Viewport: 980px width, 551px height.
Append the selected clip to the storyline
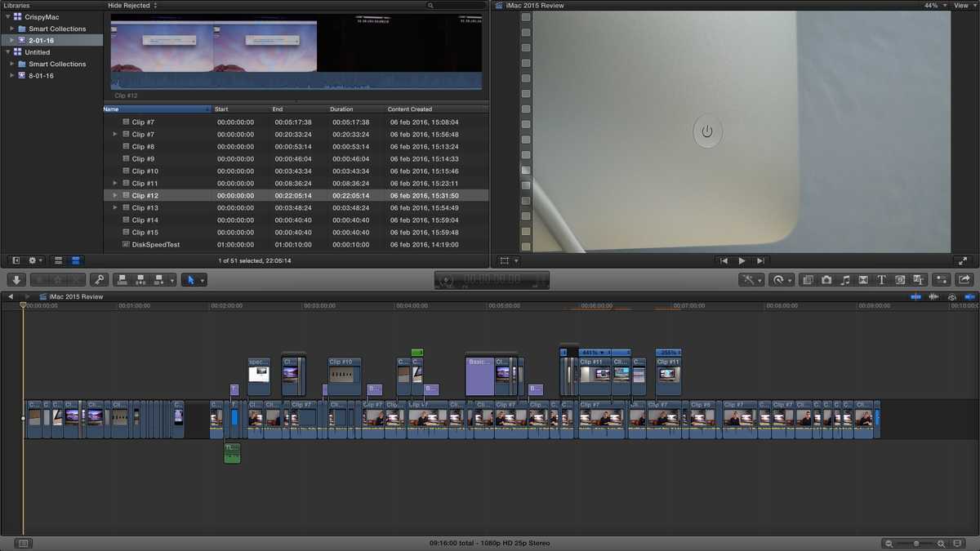point(158,280)
